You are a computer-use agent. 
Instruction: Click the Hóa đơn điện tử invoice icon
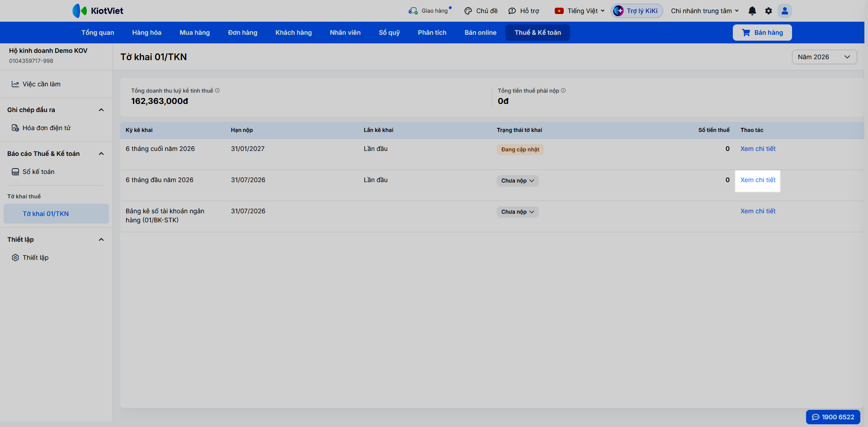pos(15,128)
